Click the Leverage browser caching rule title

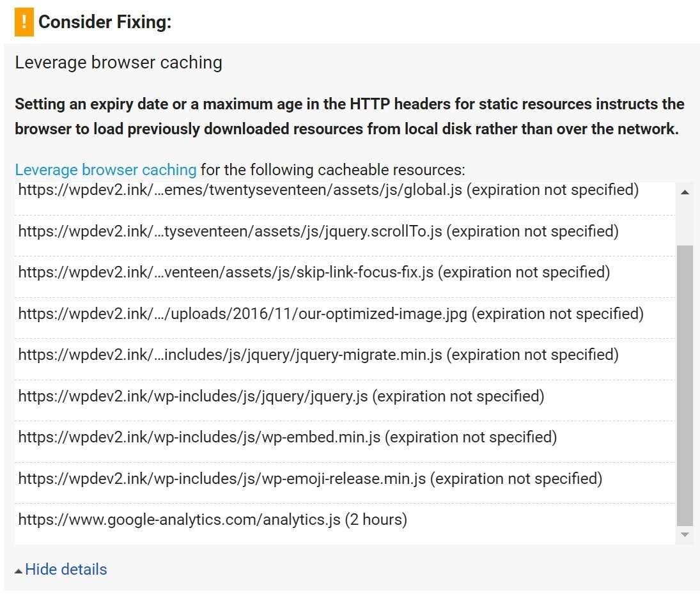point(118,63)
